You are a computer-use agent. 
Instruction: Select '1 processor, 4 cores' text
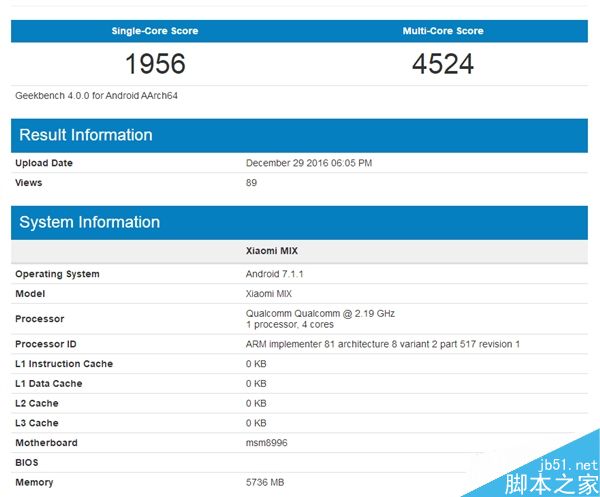coord(290,325)
